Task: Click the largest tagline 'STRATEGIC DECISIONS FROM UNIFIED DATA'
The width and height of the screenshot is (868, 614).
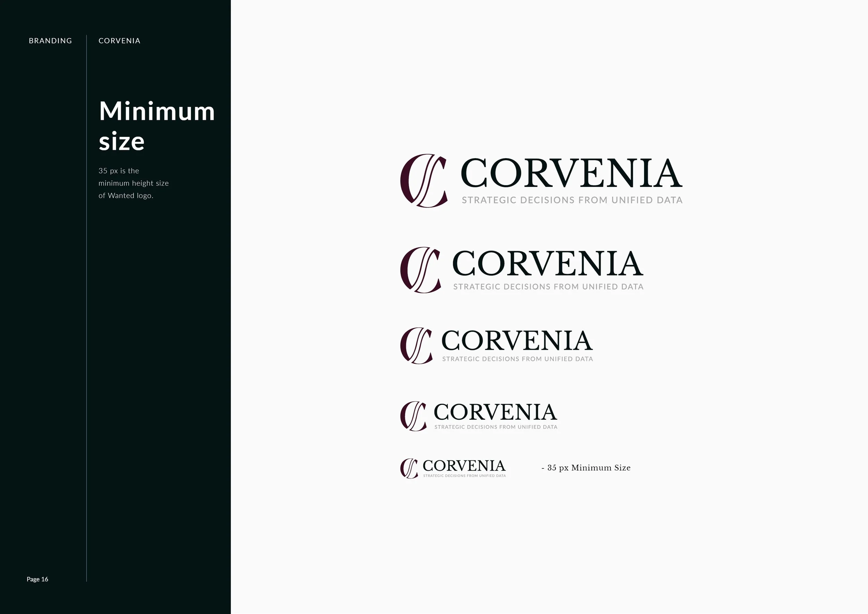Action: coord(571,200)
